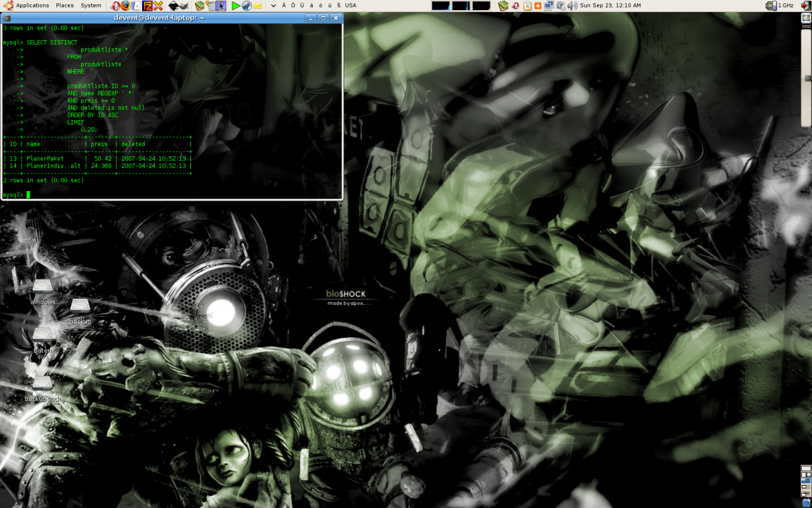Open the USA keyboard layout indicator
812x508 pixels.
pyautogui.click(x=351, y=6)
